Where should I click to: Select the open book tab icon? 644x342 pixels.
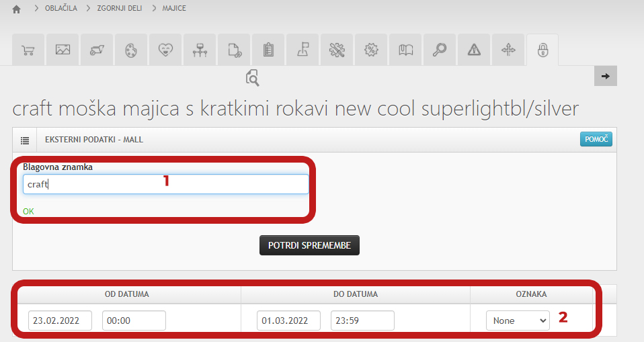click(405, 50)
